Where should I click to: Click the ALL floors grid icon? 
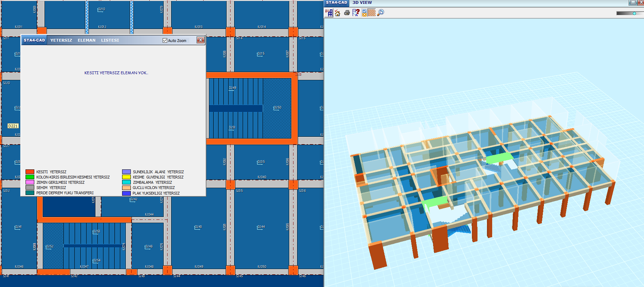329,13
